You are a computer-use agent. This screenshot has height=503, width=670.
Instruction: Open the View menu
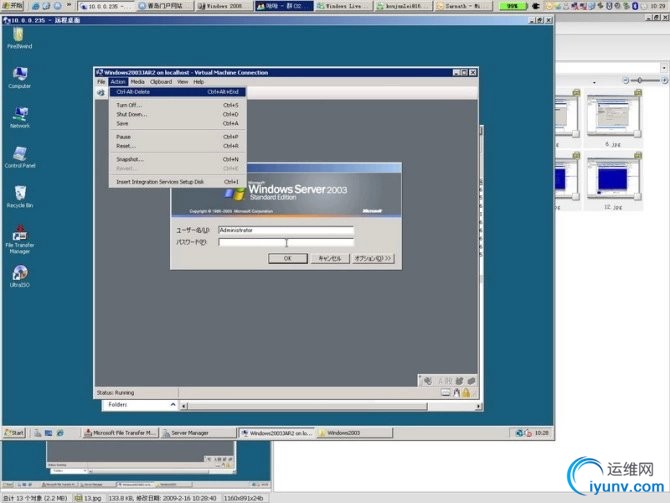[x=182, y=82]
